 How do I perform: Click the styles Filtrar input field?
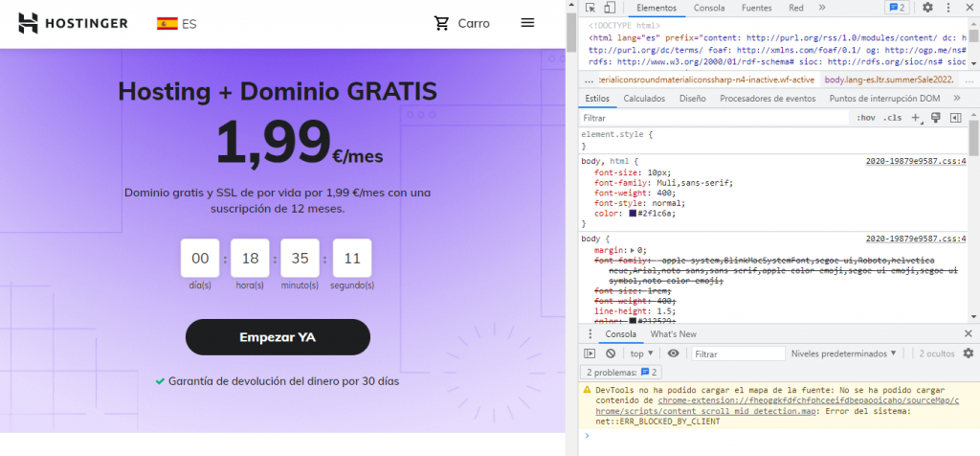pyautogui.click(x=713, y=118)
